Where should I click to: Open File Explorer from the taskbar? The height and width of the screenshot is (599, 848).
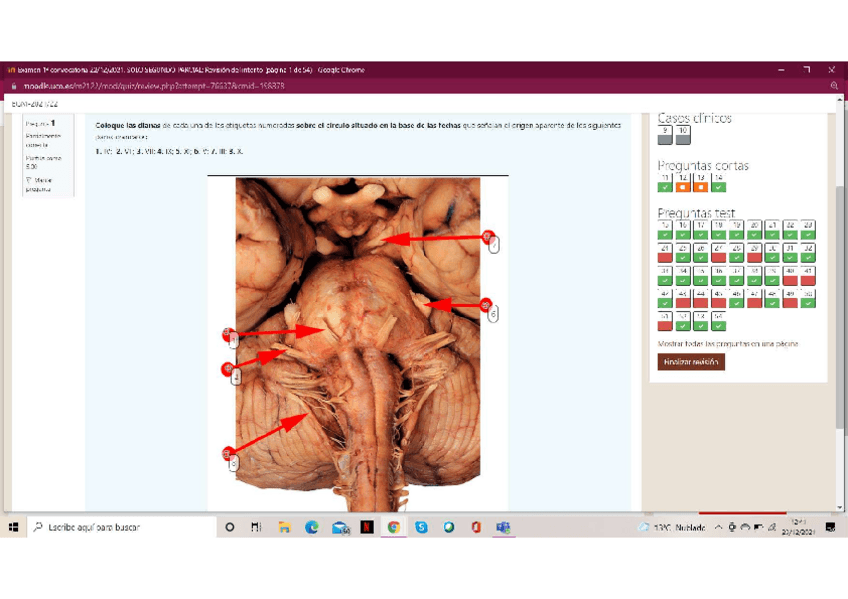(x=284, y=527)
